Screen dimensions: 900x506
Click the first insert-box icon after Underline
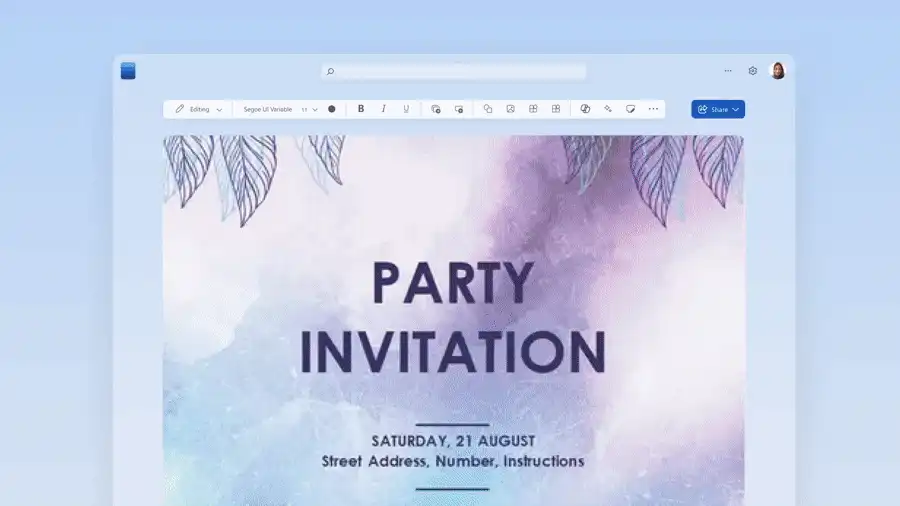(x=436, y=108)
